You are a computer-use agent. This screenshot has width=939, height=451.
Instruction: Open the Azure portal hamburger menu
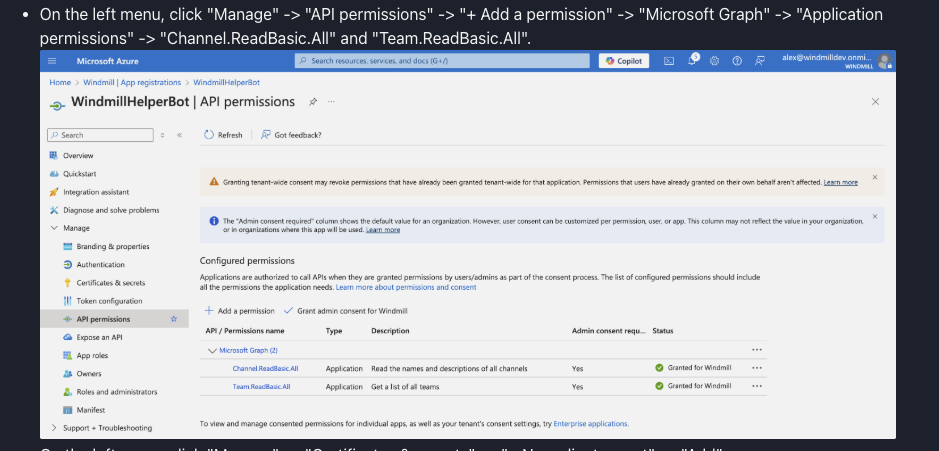(53, 61)
